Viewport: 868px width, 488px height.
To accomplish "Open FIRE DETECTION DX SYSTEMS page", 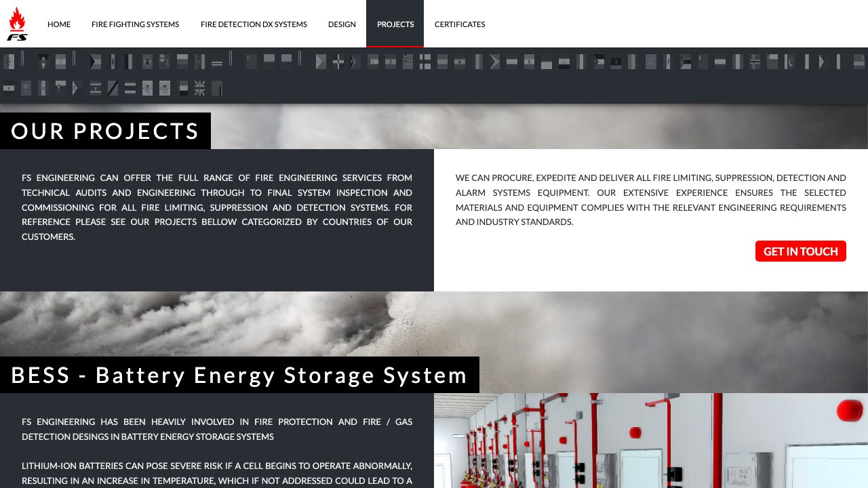I will pos(254,24).
